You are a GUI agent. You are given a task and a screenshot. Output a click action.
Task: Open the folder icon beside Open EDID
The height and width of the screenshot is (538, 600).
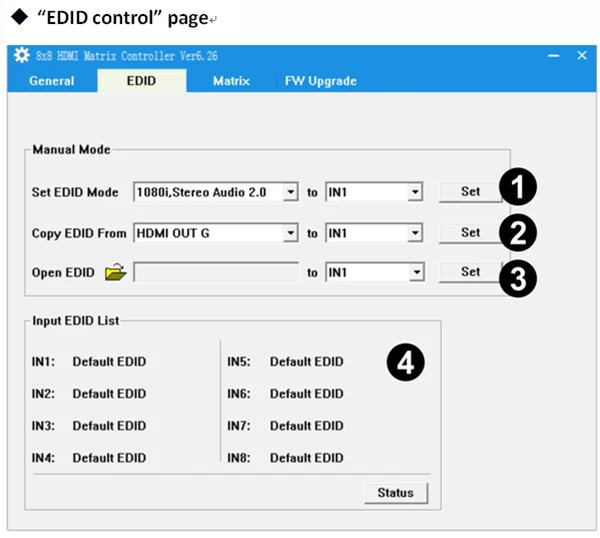click(116, 272)
